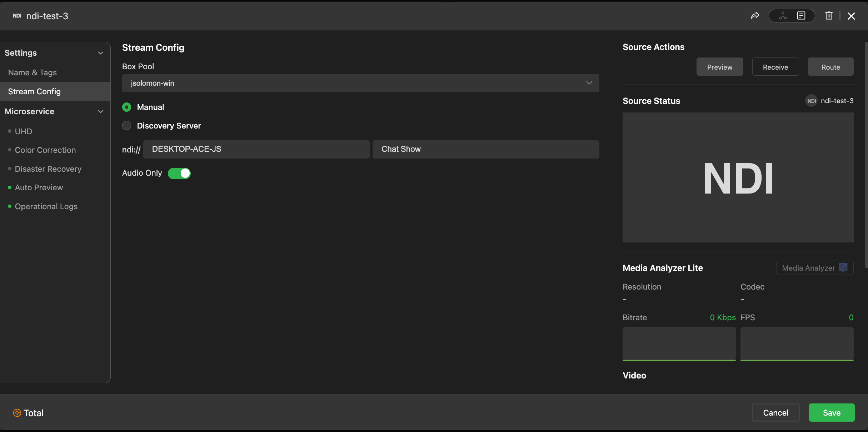This screenshot has height=432, width=868.
Task: Click the share arrow icon in the header
Action: pyautogui.click(x=755, y=16)
